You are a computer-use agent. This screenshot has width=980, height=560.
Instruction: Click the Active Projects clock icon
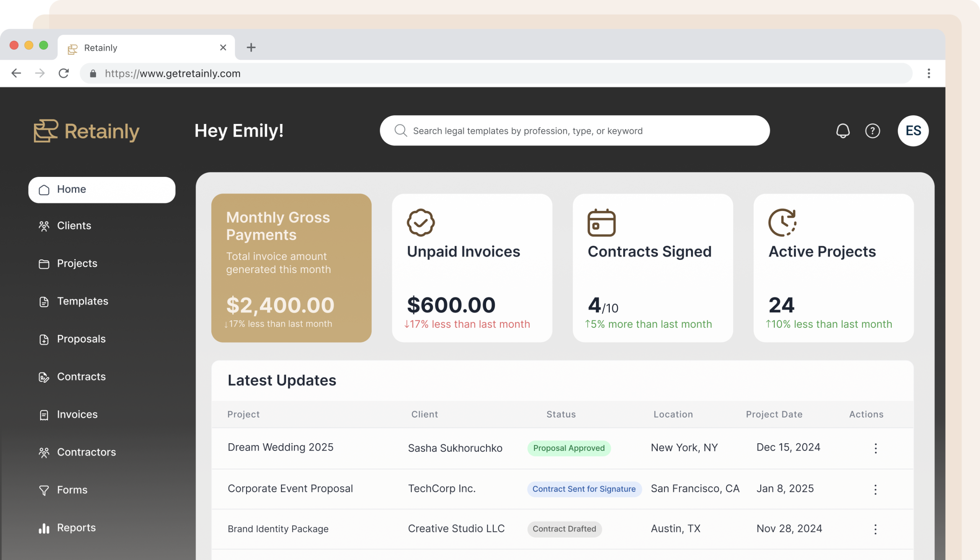782,222
